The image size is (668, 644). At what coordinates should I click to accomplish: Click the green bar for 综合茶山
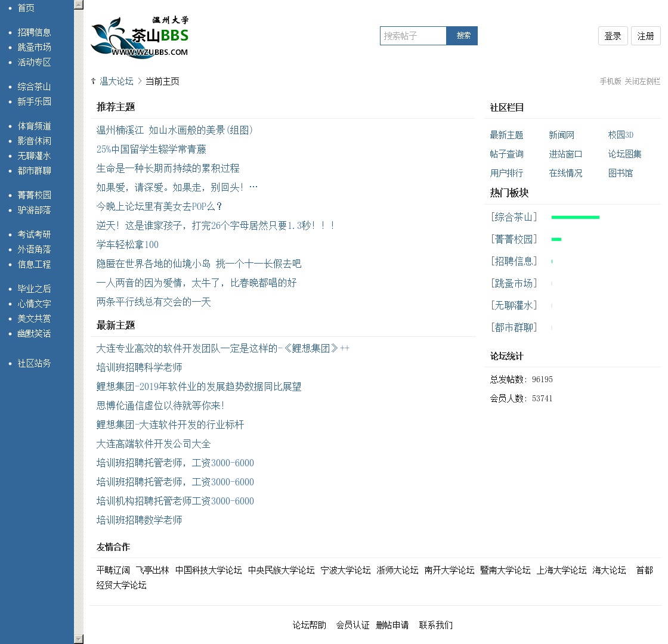click(575, 217)
